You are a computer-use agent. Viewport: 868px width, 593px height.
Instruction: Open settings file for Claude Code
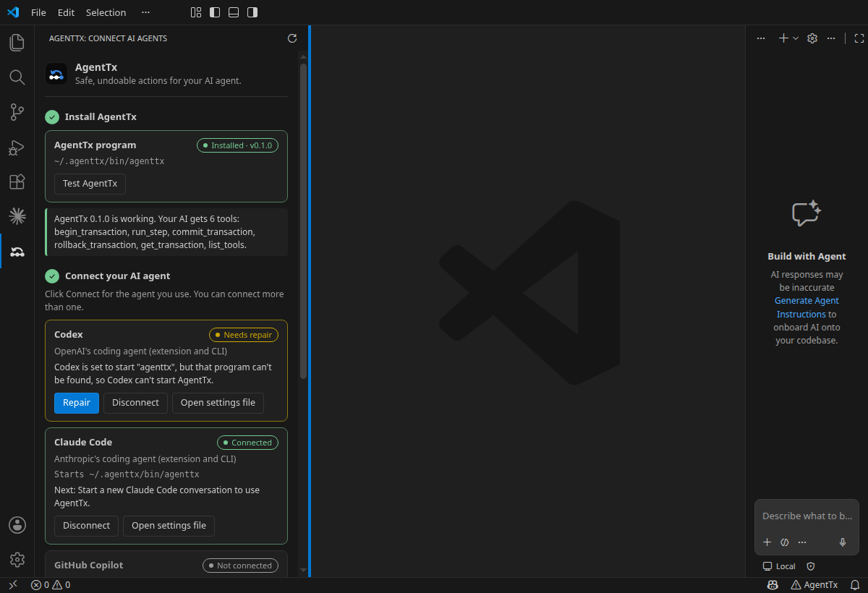point(169,526)
